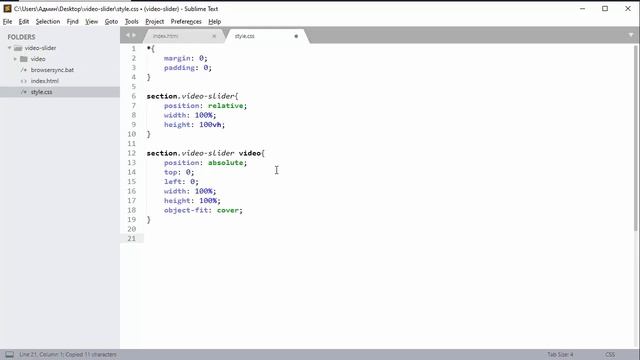The width and height of the screenshot is (640, 360).
Task: Open the Preferences menu
Action: coord(186,22)
